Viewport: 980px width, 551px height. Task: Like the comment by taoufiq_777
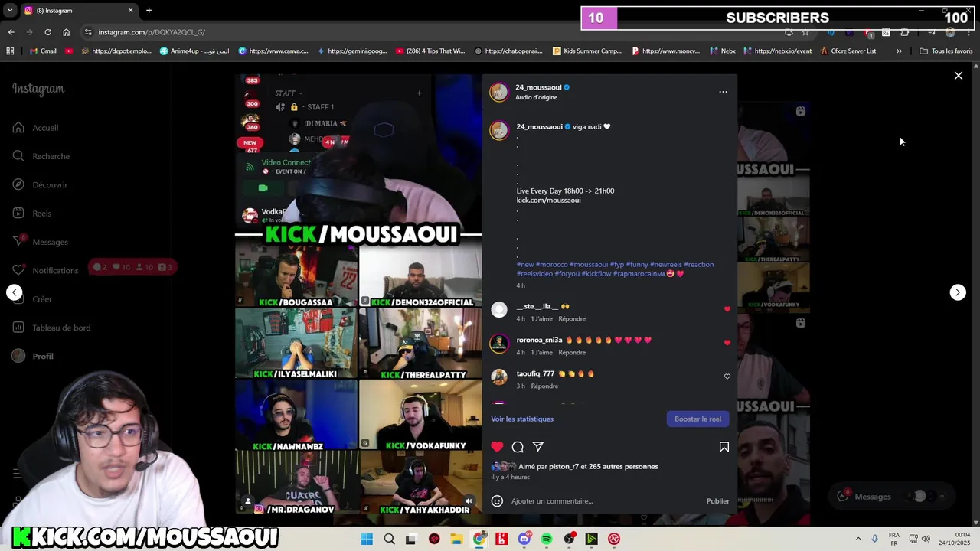[727, 377]
